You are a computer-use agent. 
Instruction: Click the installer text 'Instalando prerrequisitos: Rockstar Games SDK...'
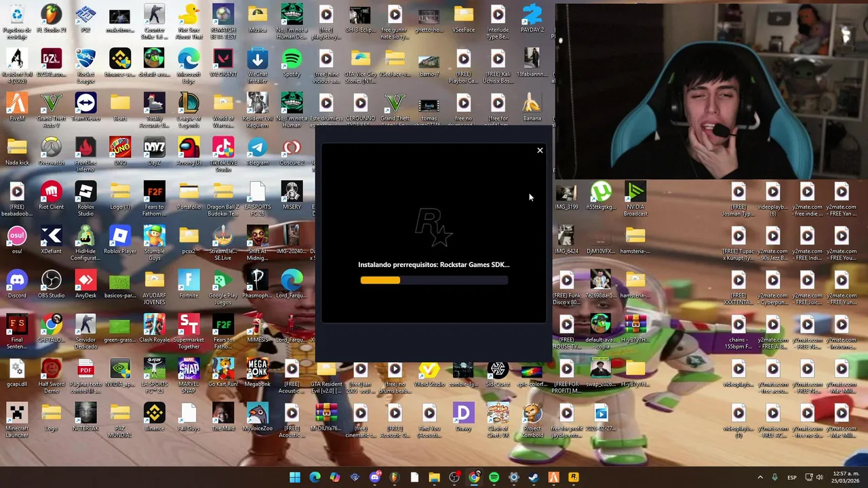pyautogui.click(x=434, y=264)
